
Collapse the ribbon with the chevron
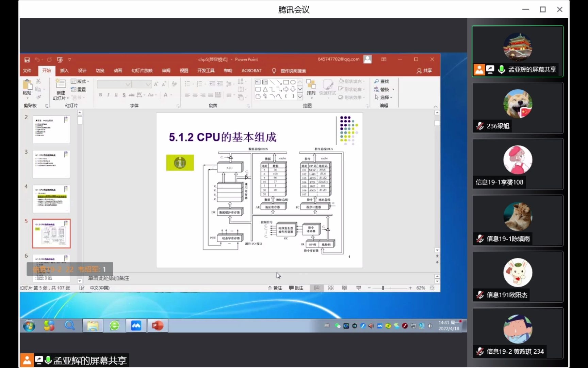tap(436, 107)
